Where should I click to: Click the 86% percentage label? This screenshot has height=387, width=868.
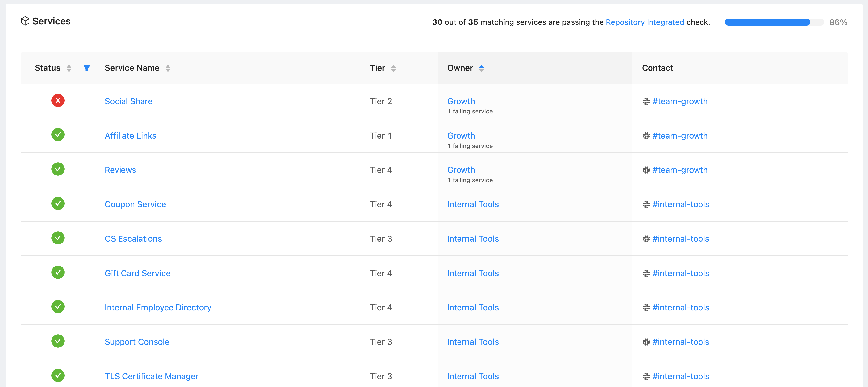click(x=838, y=22)
